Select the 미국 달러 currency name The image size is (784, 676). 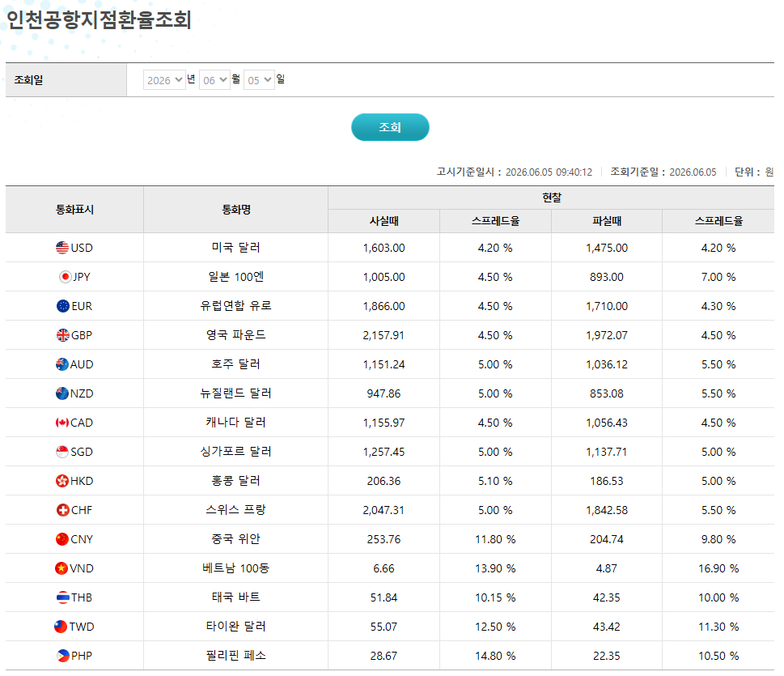pos(236,248)
